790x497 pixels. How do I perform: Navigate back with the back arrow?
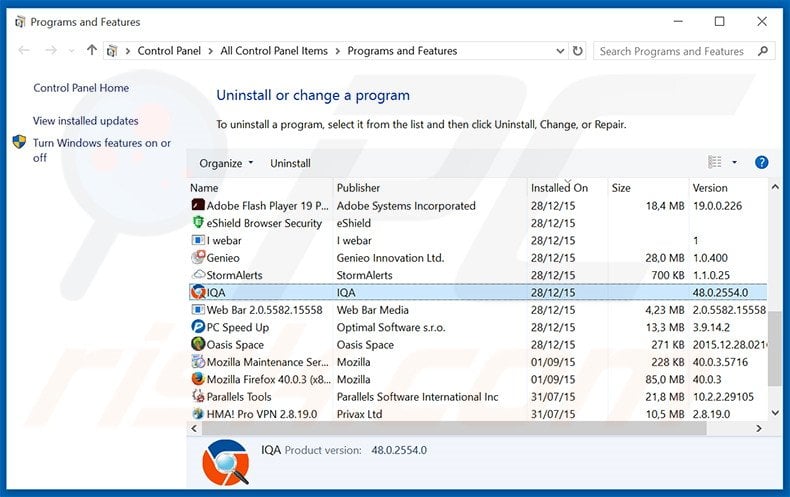[24, 50]
